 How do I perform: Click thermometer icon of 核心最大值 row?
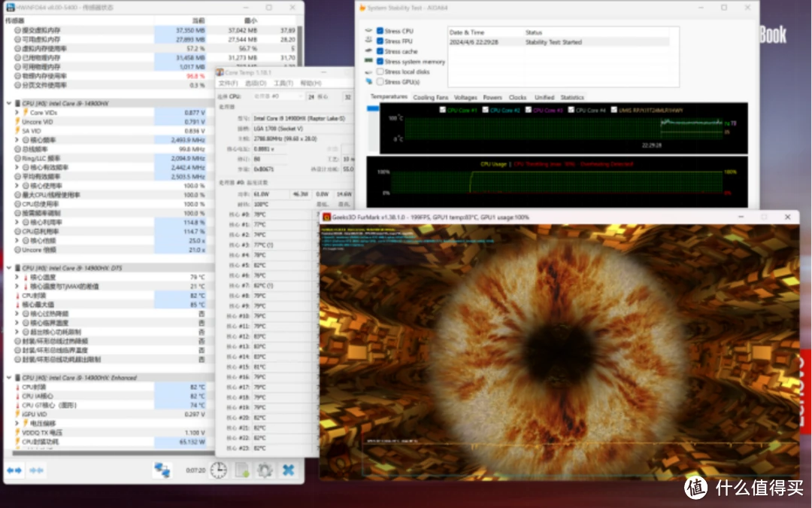click(x=17, y=304)
